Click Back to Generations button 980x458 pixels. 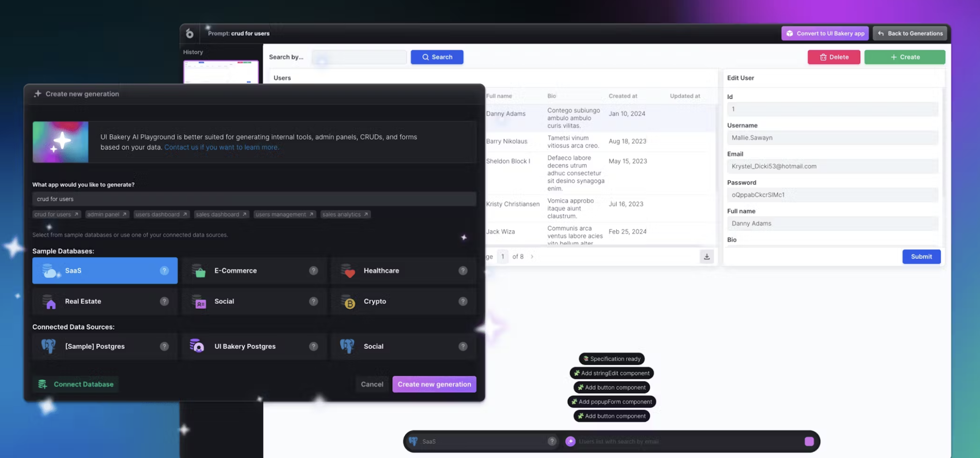pyautogui.click(x=910, y=33)
